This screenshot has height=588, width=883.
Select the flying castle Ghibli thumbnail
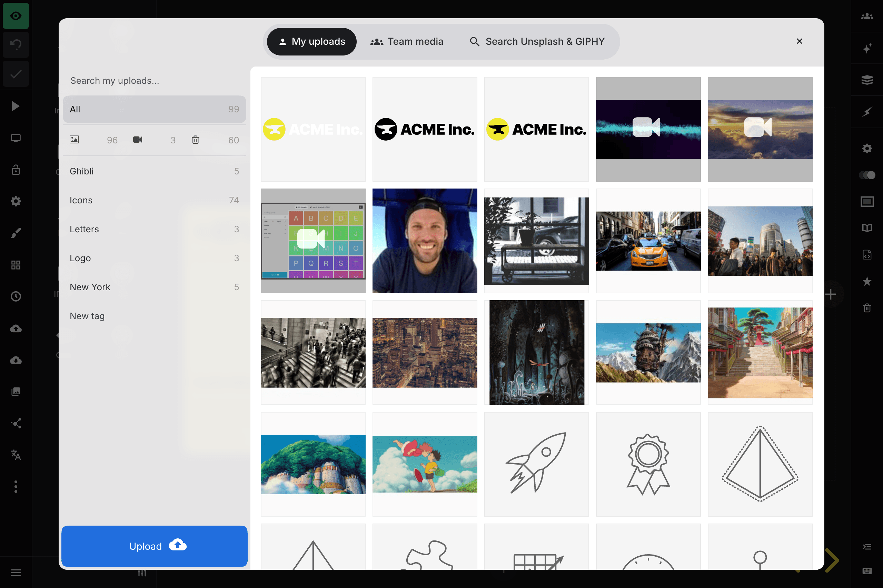point(648,353)
